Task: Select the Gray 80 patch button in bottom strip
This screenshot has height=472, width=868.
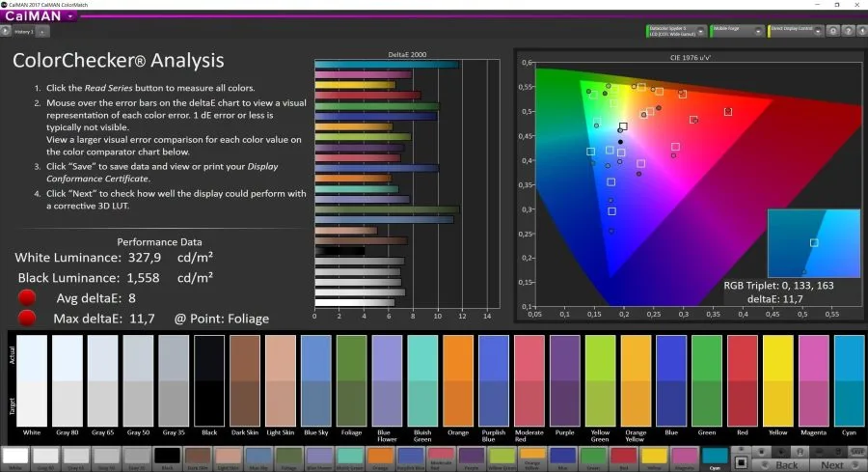Action: click(46, 458)
